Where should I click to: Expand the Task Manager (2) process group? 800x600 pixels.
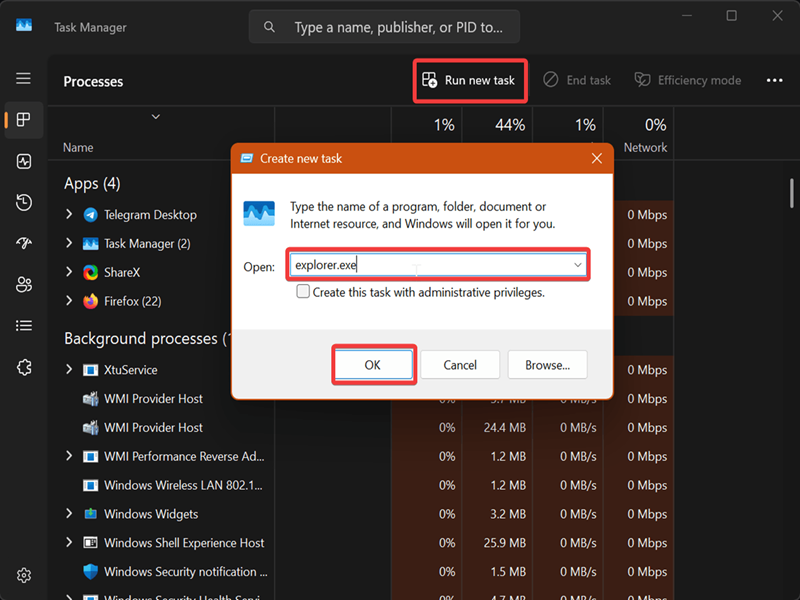(69, 243)
